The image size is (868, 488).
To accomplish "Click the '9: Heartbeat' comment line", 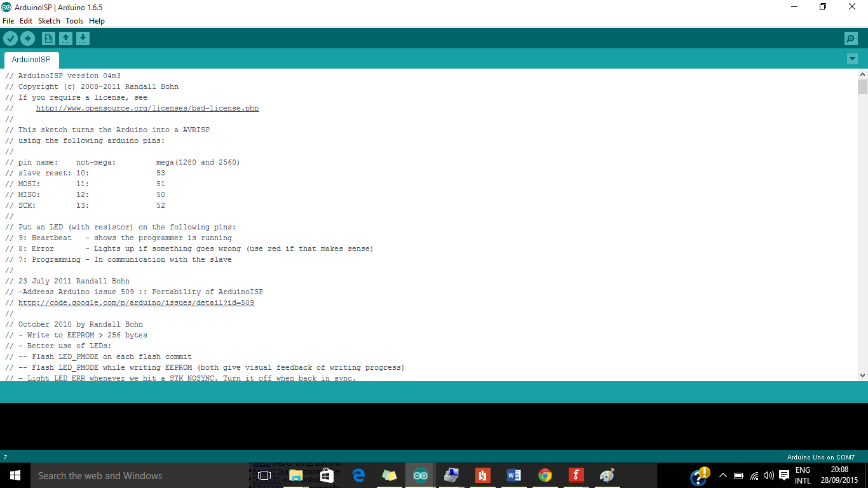I will click(x=119, y=238).
